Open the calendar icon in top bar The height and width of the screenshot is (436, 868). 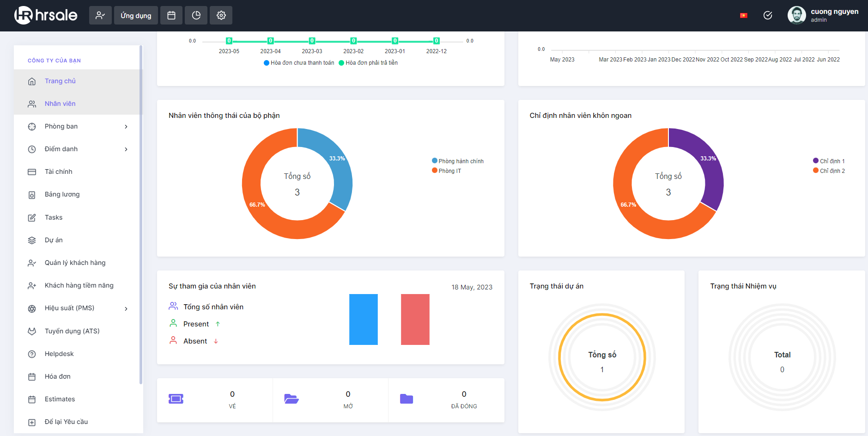tap(171, 15)
